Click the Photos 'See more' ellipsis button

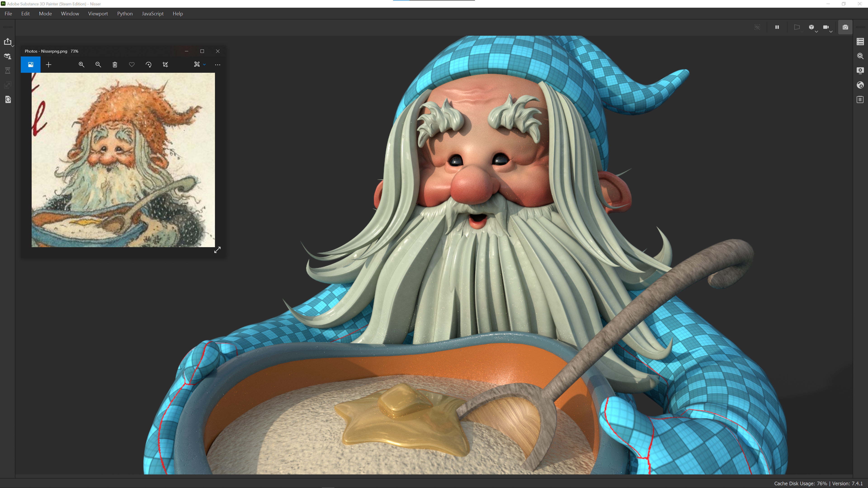[218, 65]
